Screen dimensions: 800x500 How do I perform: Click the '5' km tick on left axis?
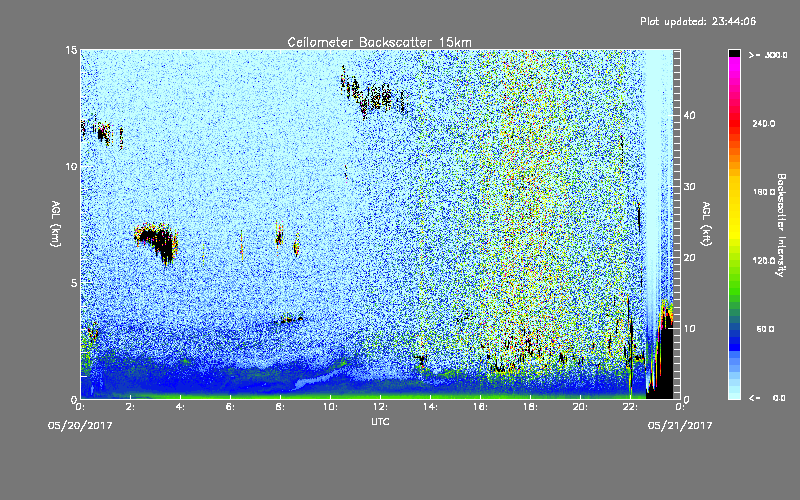pos(74,283)
